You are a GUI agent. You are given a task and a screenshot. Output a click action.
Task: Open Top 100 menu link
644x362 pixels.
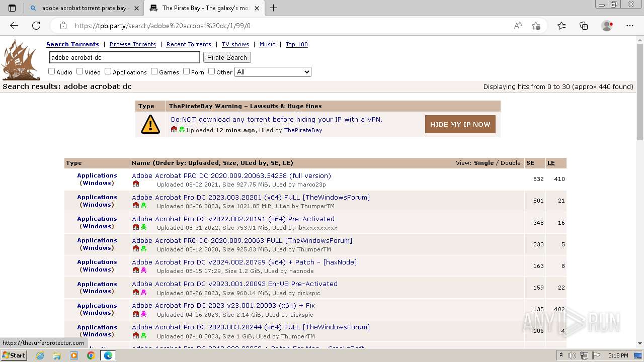(297, 44)
